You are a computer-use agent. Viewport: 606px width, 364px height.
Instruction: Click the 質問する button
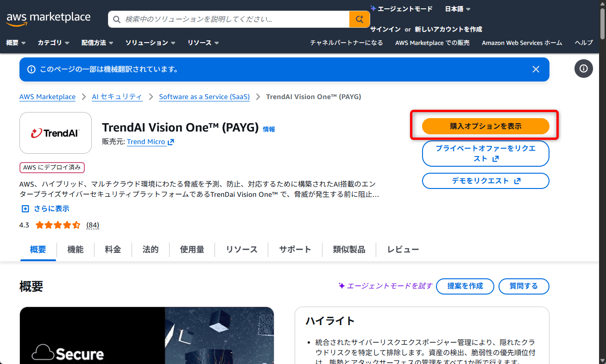coord(524,286)
